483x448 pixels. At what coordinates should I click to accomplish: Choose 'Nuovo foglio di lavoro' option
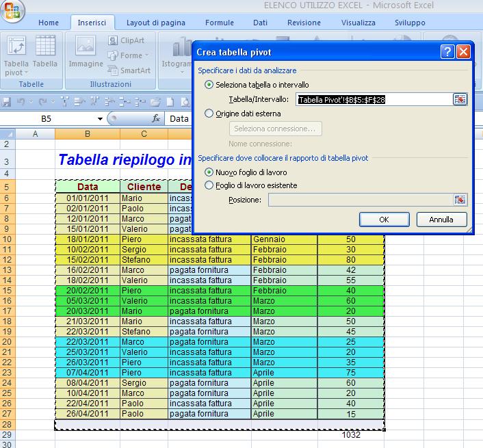(x=209, y=172)
